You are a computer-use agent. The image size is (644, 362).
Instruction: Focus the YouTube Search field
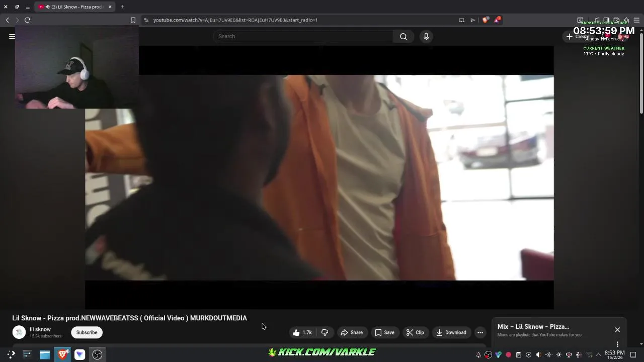[x=303, y=36]
